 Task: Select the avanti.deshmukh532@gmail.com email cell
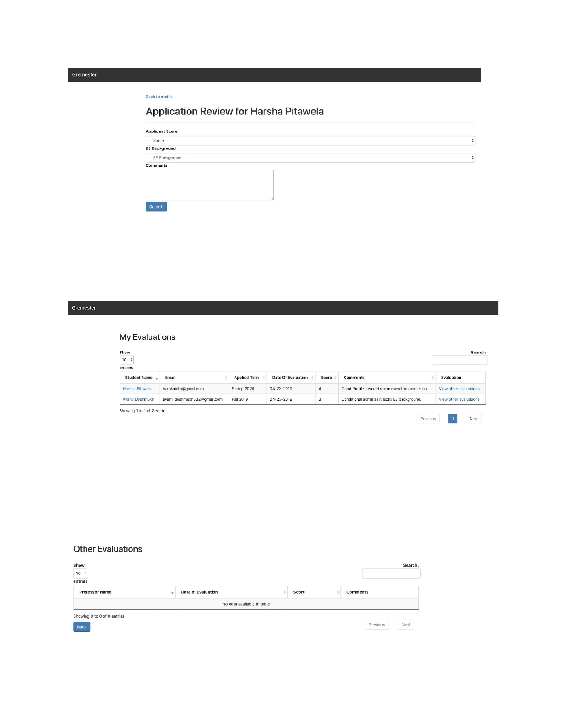194,399
